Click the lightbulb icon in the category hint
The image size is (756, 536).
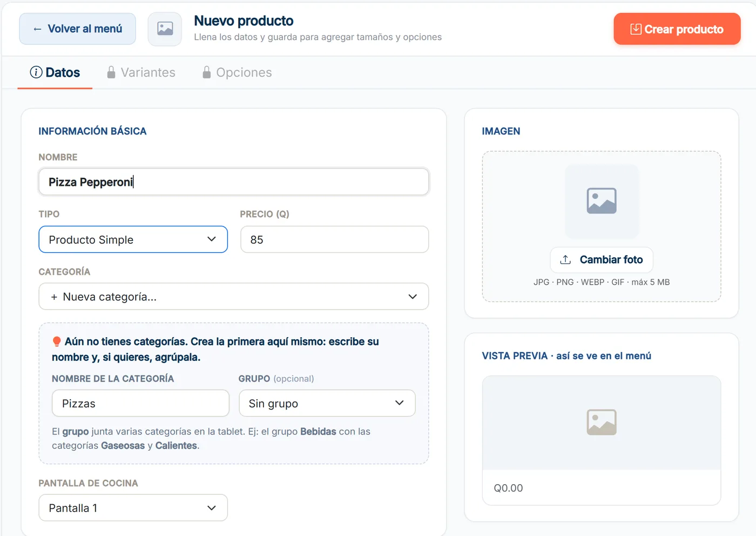(x=57, y=341)
